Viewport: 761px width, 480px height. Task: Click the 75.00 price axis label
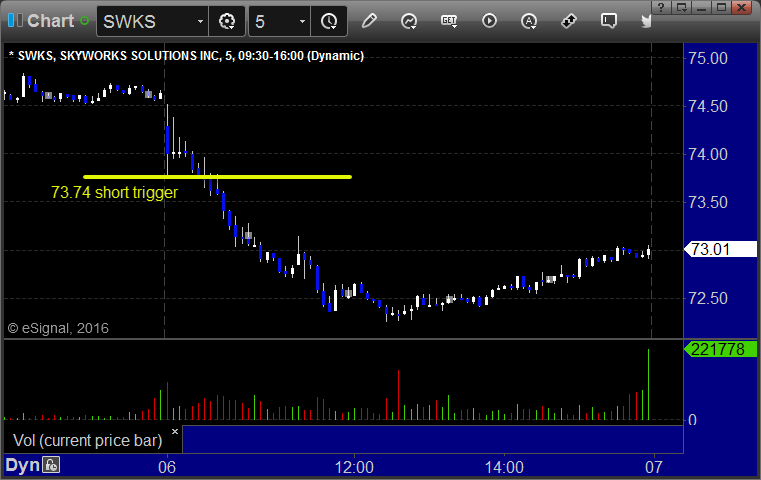[x=708, y=58]
